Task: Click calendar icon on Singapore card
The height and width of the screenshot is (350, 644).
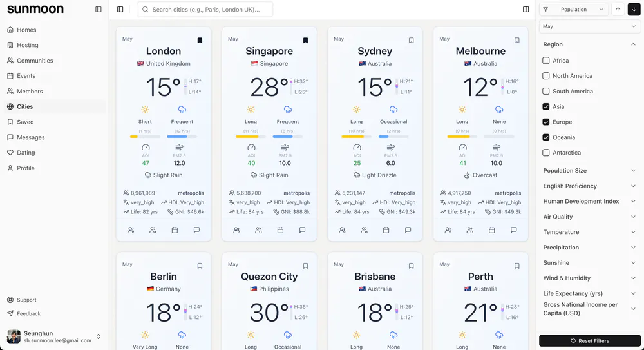Action: (280, 230)
